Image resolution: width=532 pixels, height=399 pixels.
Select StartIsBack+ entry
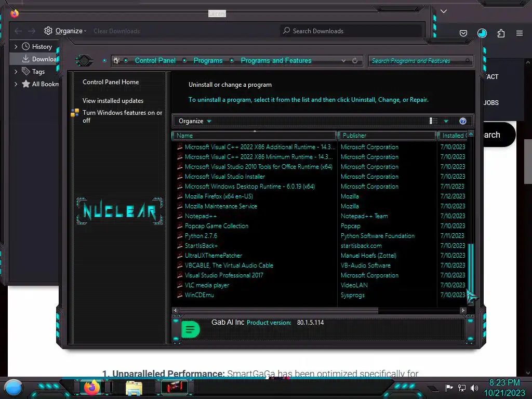pos(201,246)
